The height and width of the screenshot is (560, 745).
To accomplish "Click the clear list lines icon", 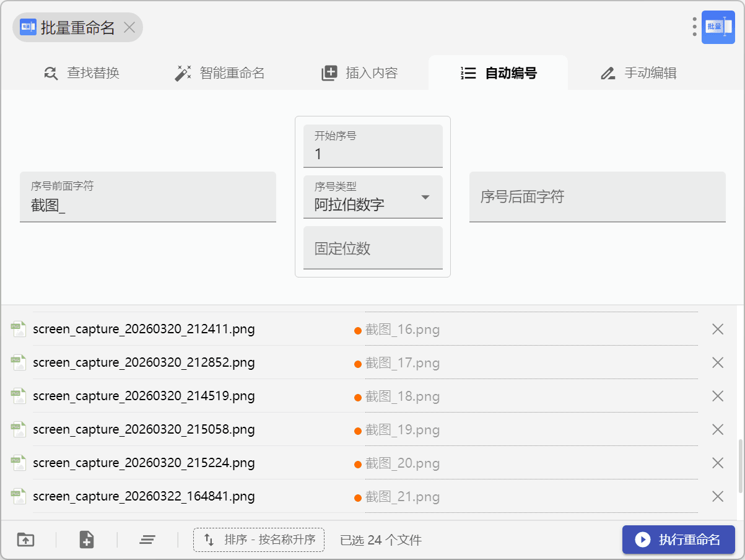I will point(147,540).
